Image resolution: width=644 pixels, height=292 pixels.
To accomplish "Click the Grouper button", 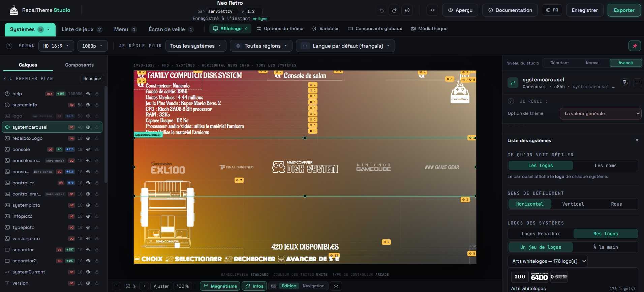I will pos(92,79).
